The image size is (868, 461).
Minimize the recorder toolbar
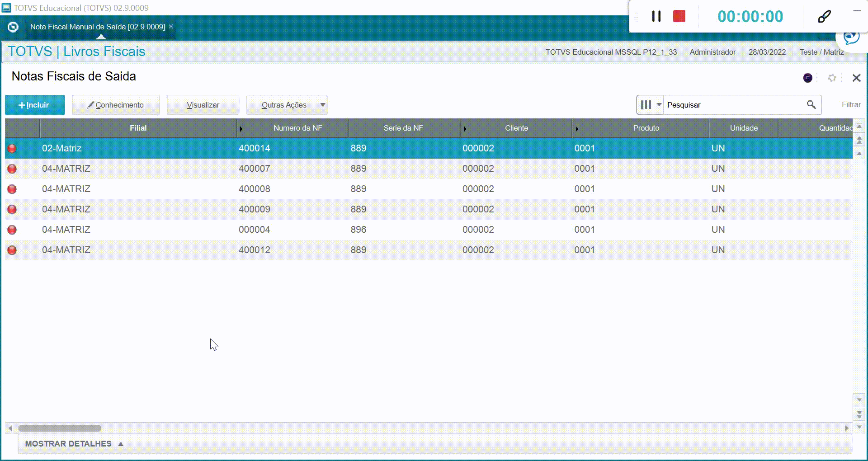click(x=857, y=10)
